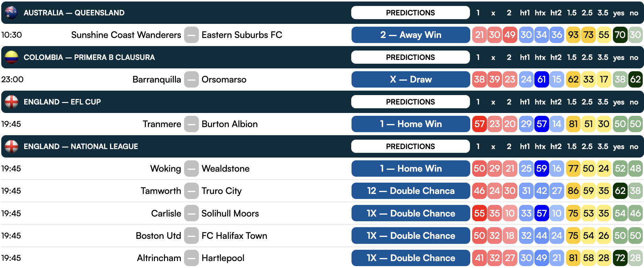Viewport: 644px width, 268px height.
Task: Click the England flag beside National League
Action: tap(12, 146)
